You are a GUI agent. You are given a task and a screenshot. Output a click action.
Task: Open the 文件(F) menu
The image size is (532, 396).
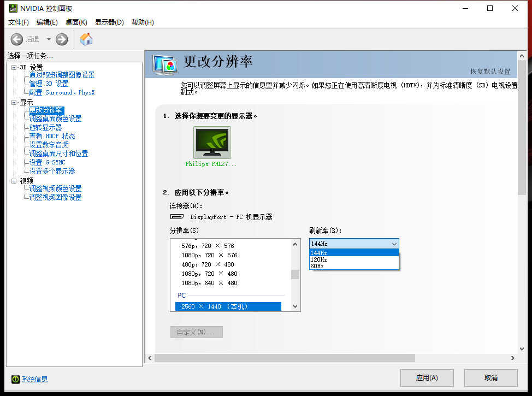click(x=19, y=22)
